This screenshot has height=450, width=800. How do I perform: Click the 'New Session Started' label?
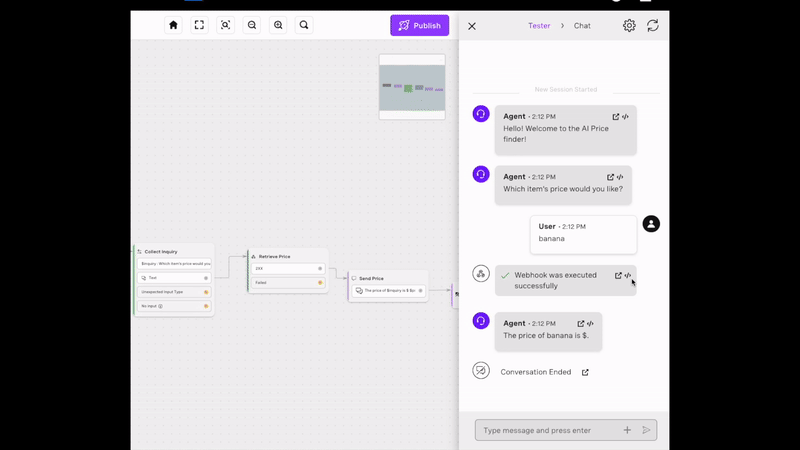point(566,89)
